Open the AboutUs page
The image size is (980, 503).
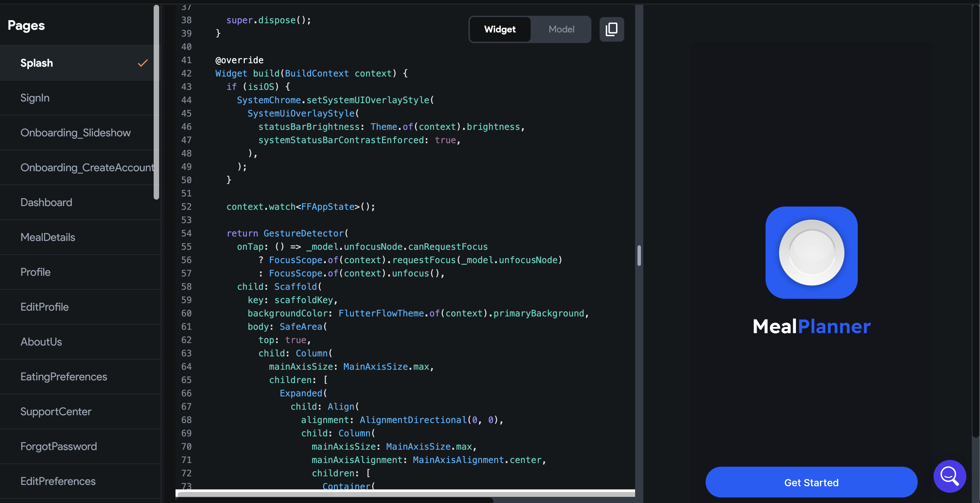[41, 342]
